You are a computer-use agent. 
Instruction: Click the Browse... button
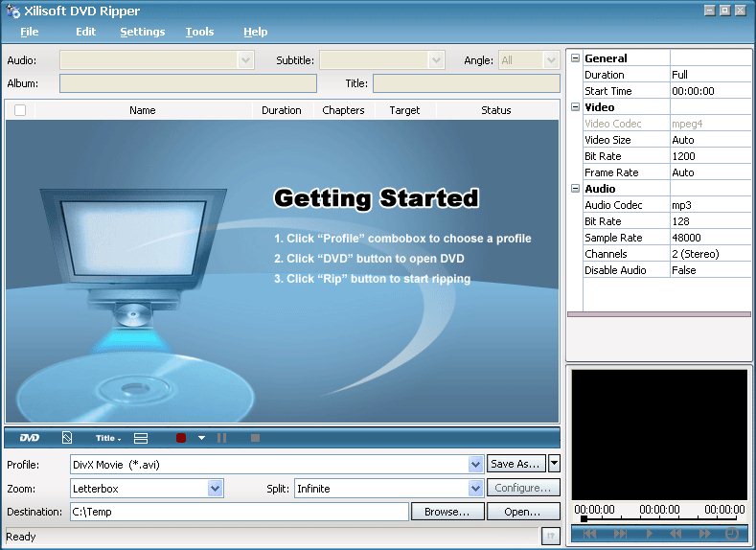pyautogui.click(x=447, y=512)
